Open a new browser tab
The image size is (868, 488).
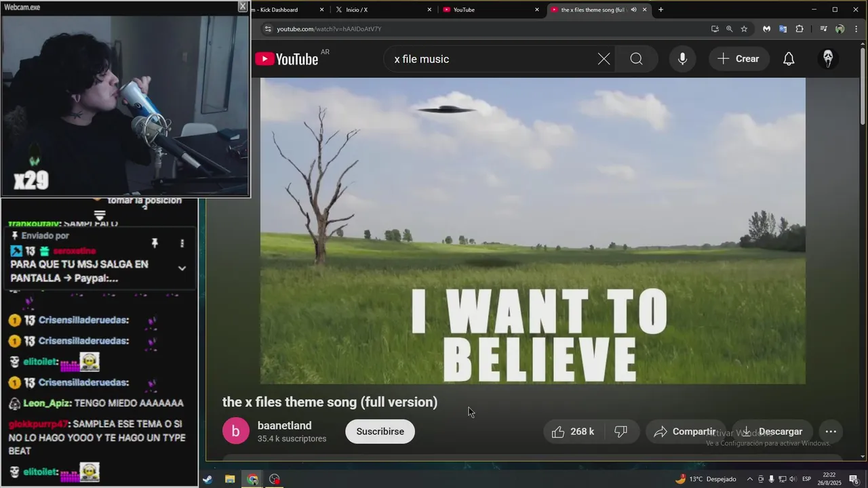pyautogui.click(x=660, y=9)
